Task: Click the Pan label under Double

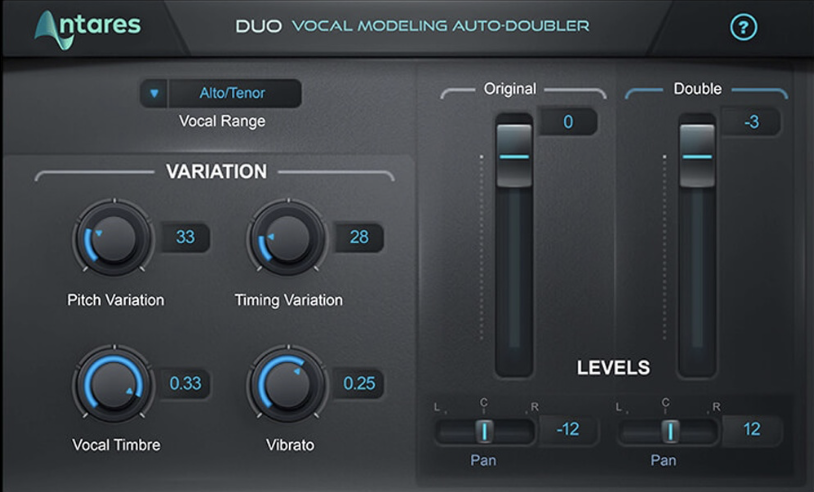Action: (663, 460)
